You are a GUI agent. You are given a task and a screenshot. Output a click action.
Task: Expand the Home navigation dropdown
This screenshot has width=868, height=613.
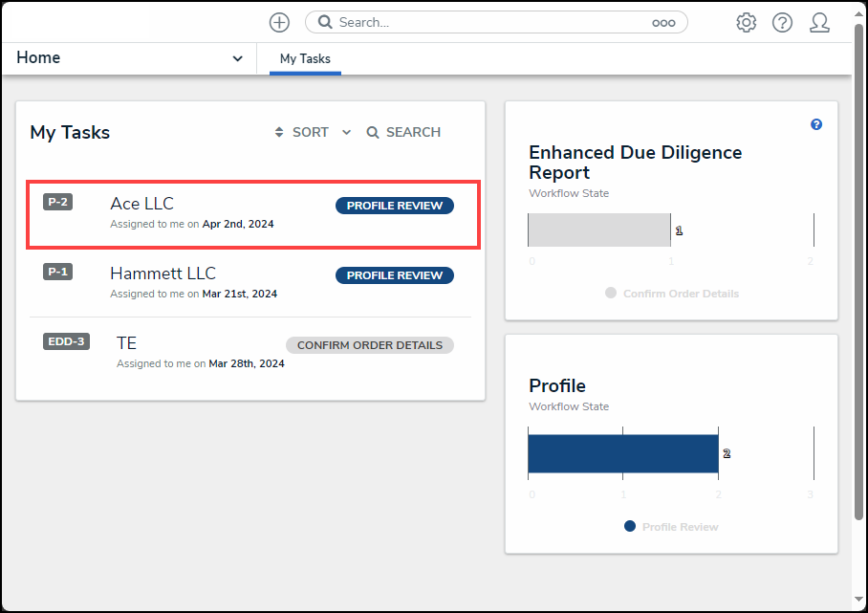pos(237,57)
